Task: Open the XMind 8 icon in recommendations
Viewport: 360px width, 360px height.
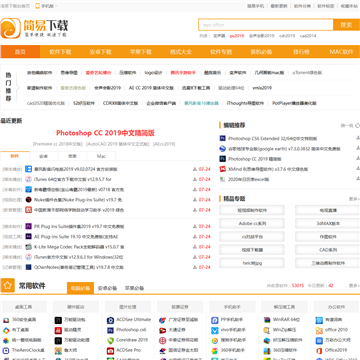Action: point(223,169)
